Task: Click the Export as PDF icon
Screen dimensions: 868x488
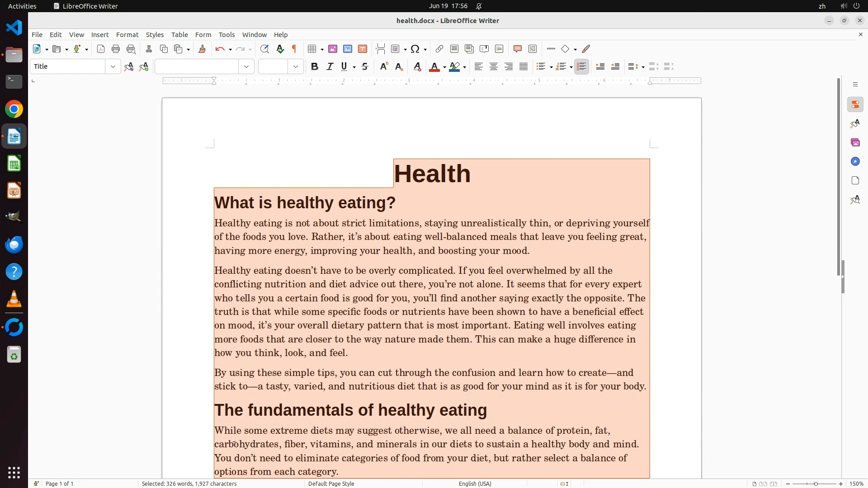Action: click(x=101, y=49)
